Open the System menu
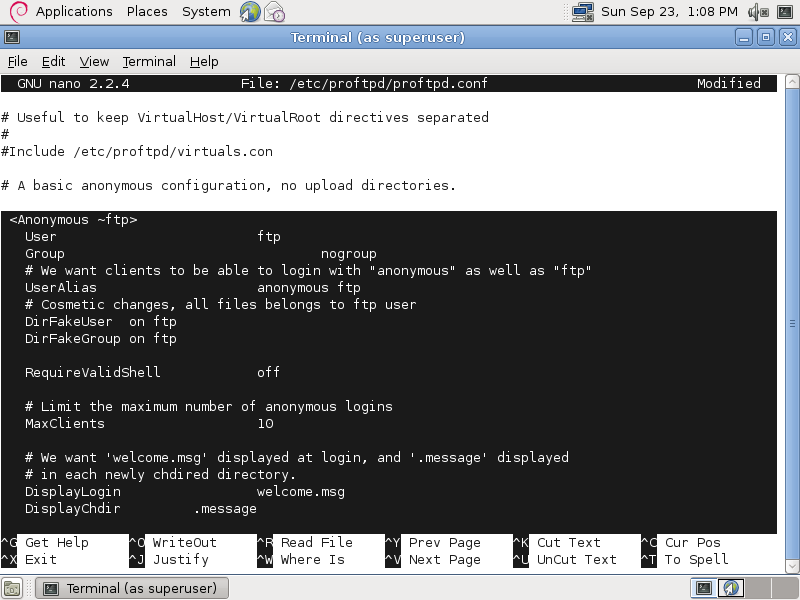The width and height of the screenshot is (800, 600). (x=206, y=11)
